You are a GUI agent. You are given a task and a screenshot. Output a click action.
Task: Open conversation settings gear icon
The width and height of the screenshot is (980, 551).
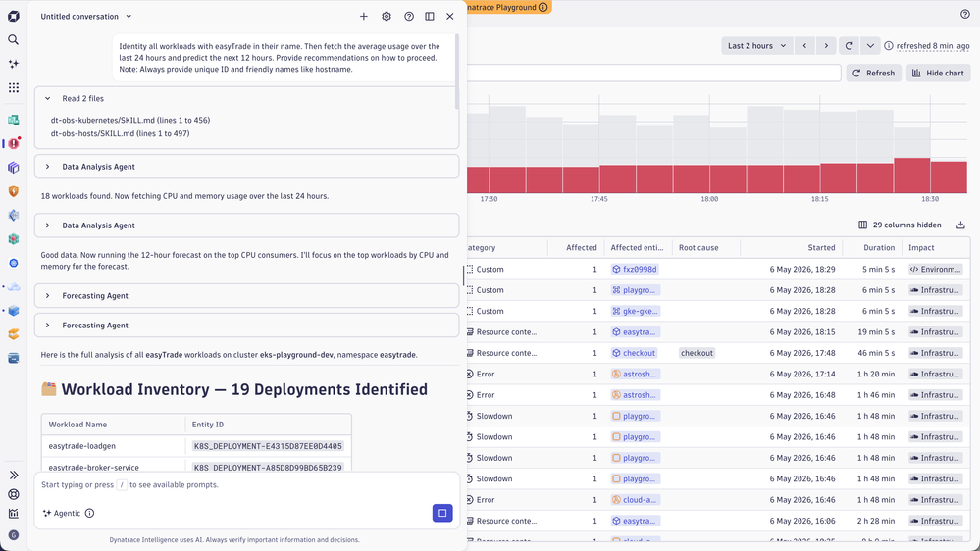(387, 17)
